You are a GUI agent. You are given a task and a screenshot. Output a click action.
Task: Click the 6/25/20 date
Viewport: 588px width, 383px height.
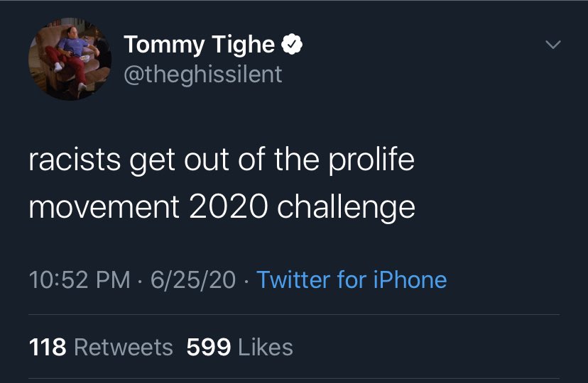(x=193, y=279)
